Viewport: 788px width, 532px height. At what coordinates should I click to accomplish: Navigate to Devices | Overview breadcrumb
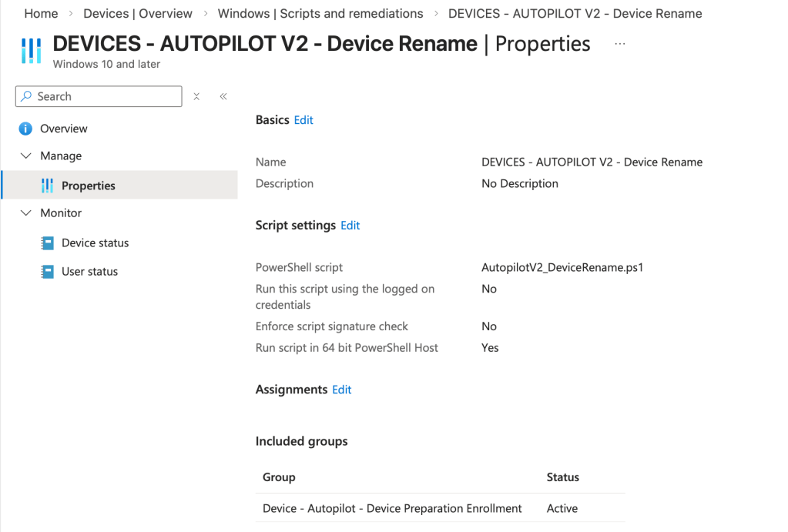click(138, 14)
